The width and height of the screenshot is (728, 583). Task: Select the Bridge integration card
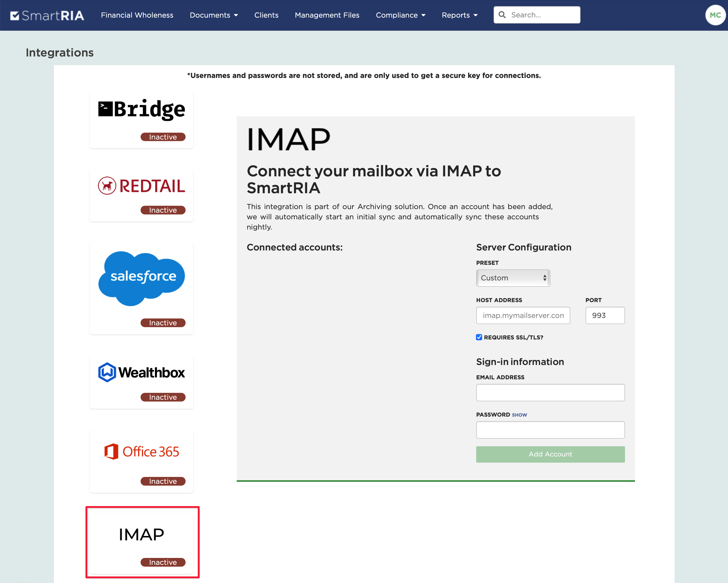click(x=141, y=119)
